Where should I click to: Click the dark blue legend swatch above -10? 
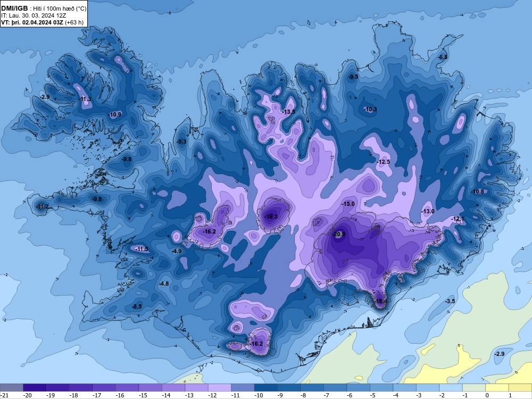265,387
